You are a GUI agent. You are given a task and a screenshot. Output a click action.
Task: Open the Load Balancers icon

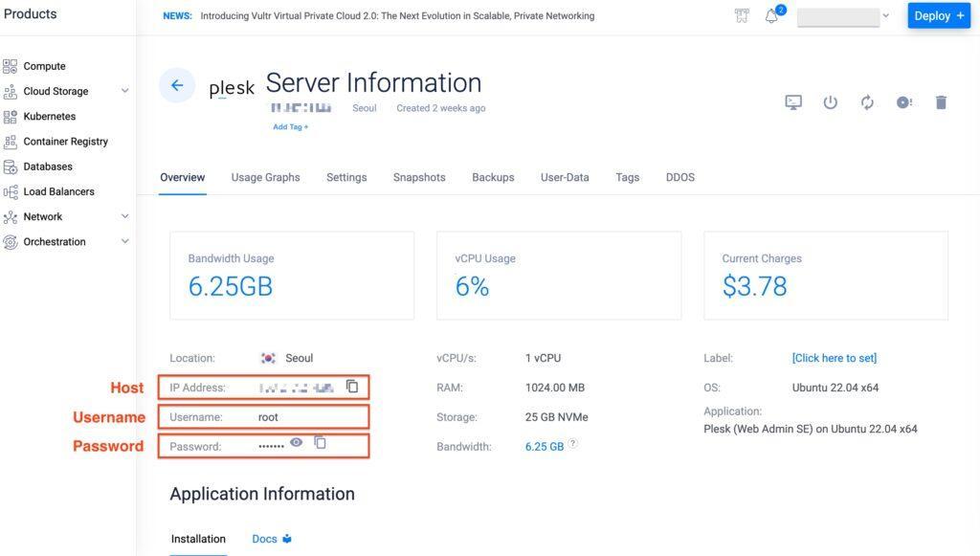[x=10, y=191]
